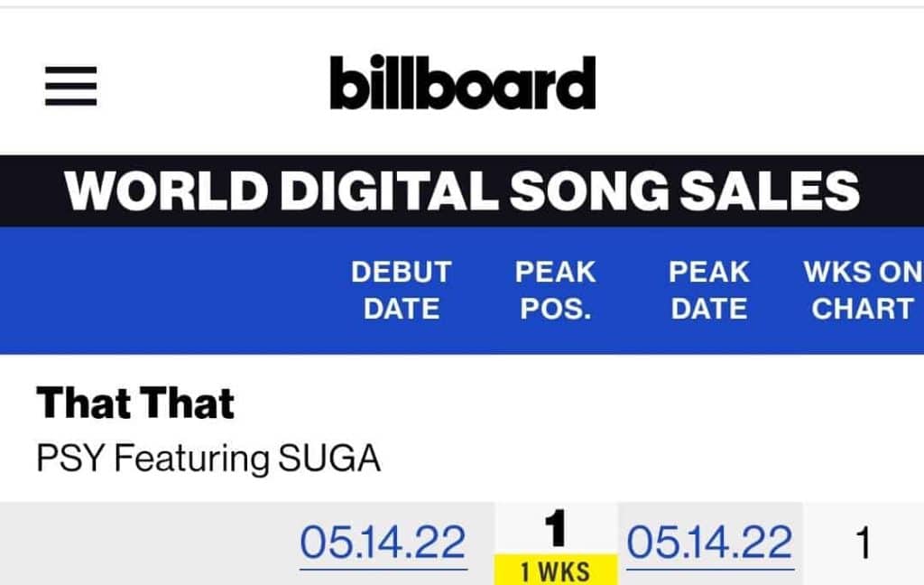The width and height of the screenshot is (924, 585).
Task: Click the word SUGA in the artist line
Action: [328, 459]
